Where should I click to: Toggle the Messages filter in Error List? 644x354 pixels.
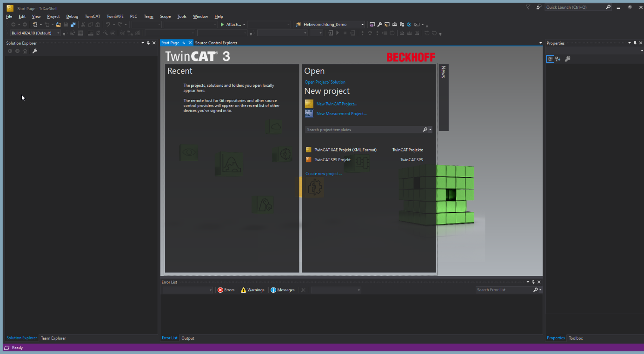282,290
